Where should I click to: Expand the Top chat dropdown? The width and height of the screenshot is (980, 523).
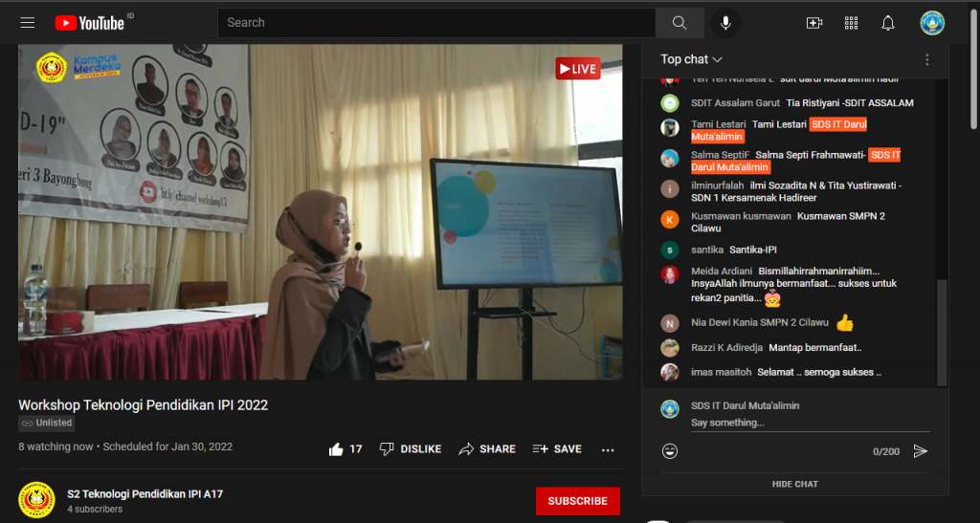tap(691, 59)
